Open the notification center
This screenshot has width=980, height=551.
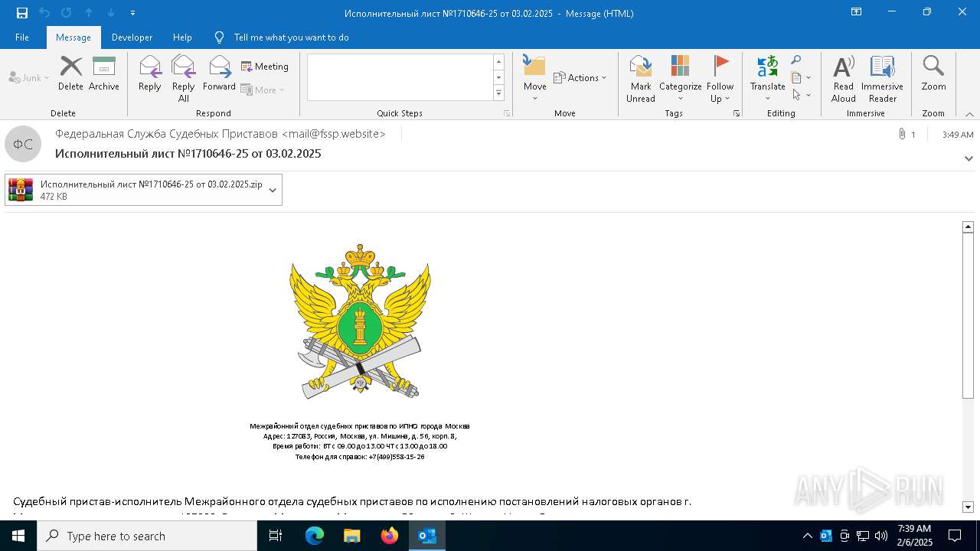pyautogui.click(x=955, y=536)
